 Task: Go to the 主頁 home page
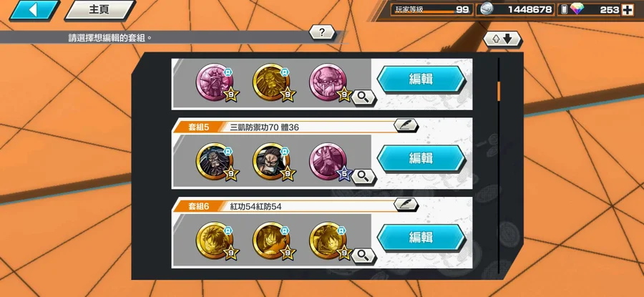click(x=99, y=10)
